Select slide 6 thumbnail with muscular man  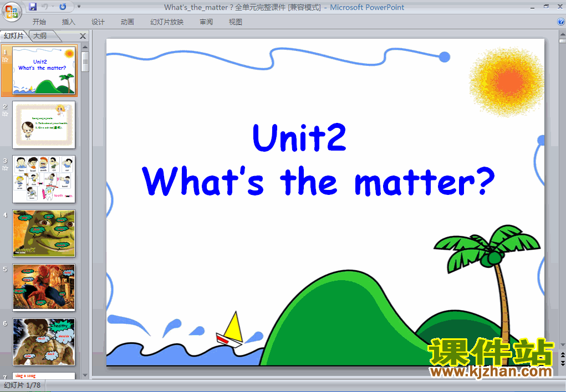44,342
